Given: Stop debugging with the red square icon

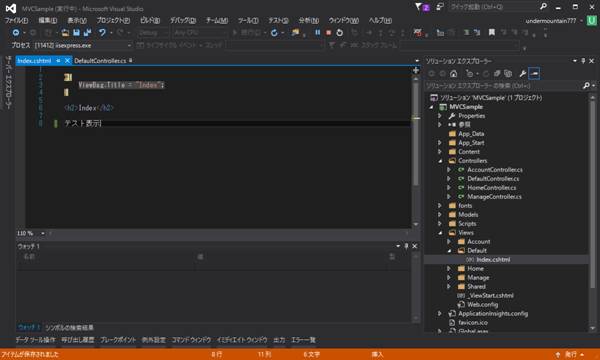Looking at the screenshot, I should pos(328,33).
